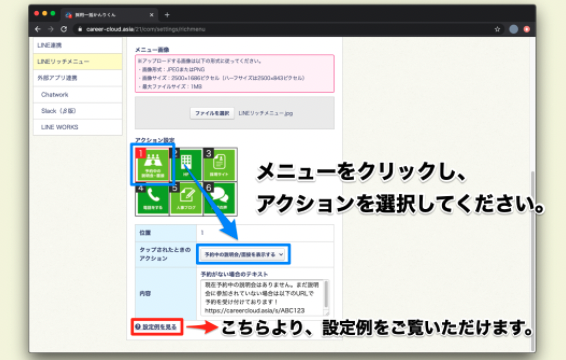Open the 設定例を見る help link
Image resolution: width=566 pixels, height=360 pixels.
click(156, 327)
